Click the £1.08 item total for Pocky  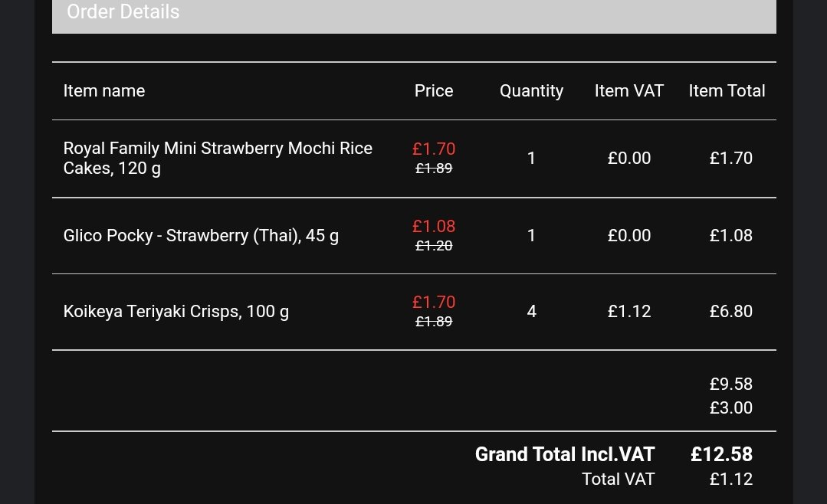(x=731, y=236)
